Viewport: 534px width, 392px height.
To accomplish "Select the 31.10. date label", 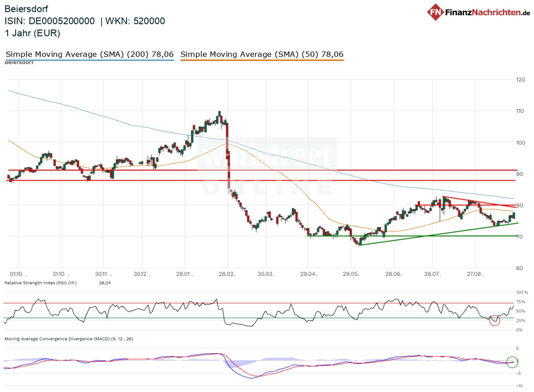I will point(60,274).
